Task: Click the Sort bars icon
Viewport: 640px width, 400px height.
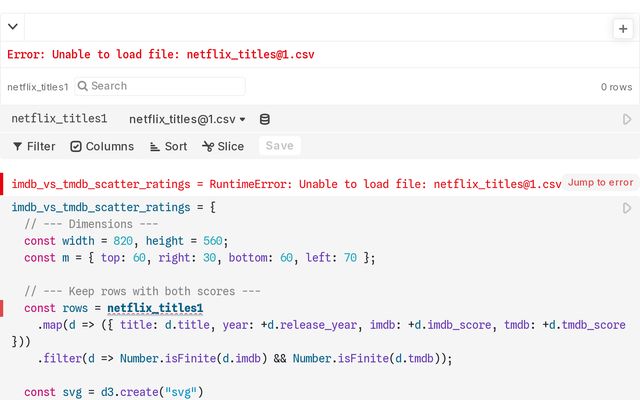Action: click(155, 146)
